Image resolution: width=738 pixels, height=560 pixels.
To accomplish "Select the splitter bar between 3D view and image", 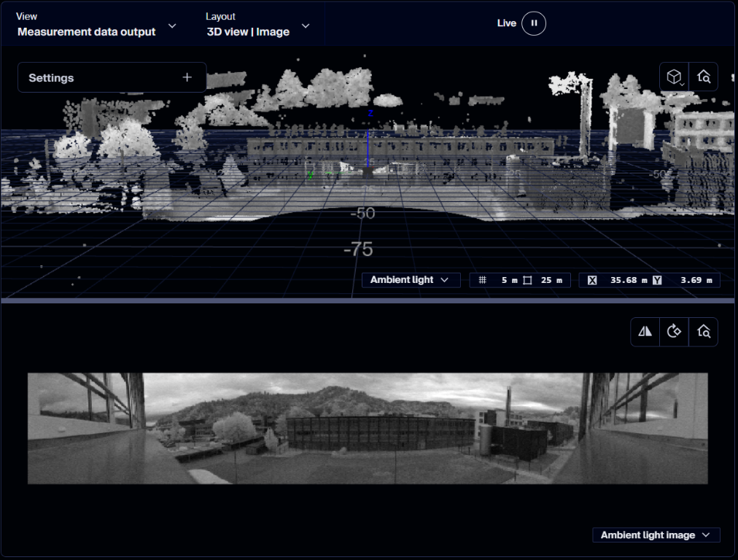I will tap(368, 300).
